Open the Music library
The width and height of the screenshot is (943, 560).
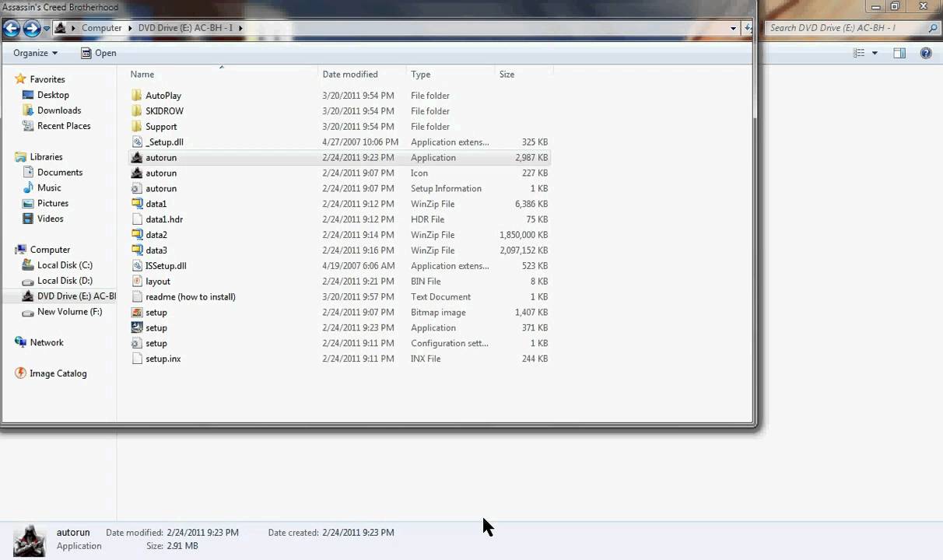tap(49, 188)
